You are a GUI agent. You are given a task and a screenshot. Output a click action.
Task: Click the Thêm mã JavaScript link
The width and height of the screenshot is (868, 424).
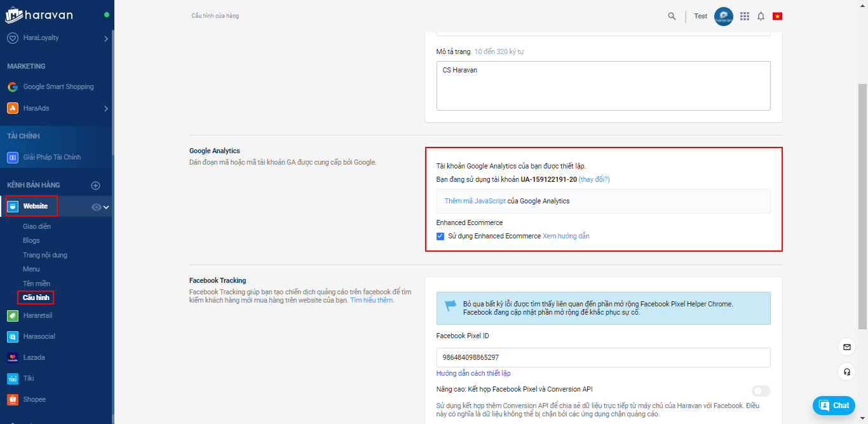[475, 201]
